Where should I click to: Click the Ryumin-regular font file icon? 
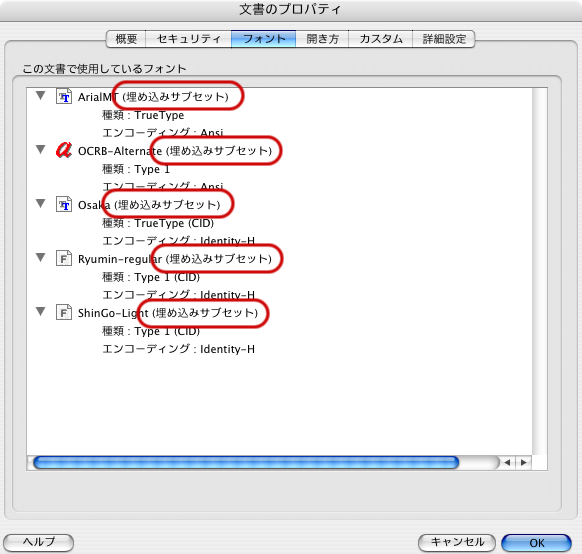click(64, 258)
